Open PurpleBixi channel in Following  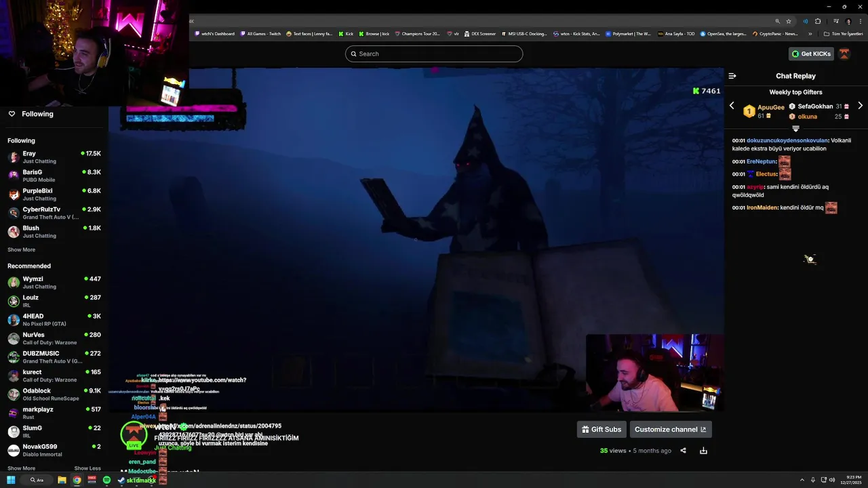click(x=54, y=195)
